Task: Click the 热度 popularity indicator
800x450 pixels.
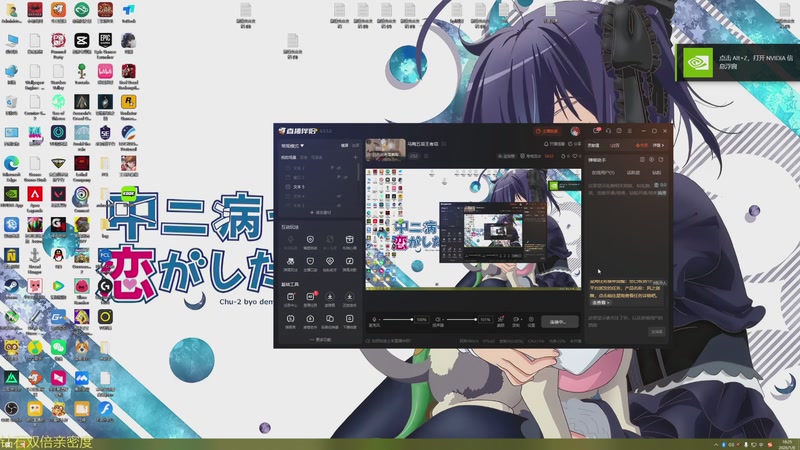Action: point(642,145)
